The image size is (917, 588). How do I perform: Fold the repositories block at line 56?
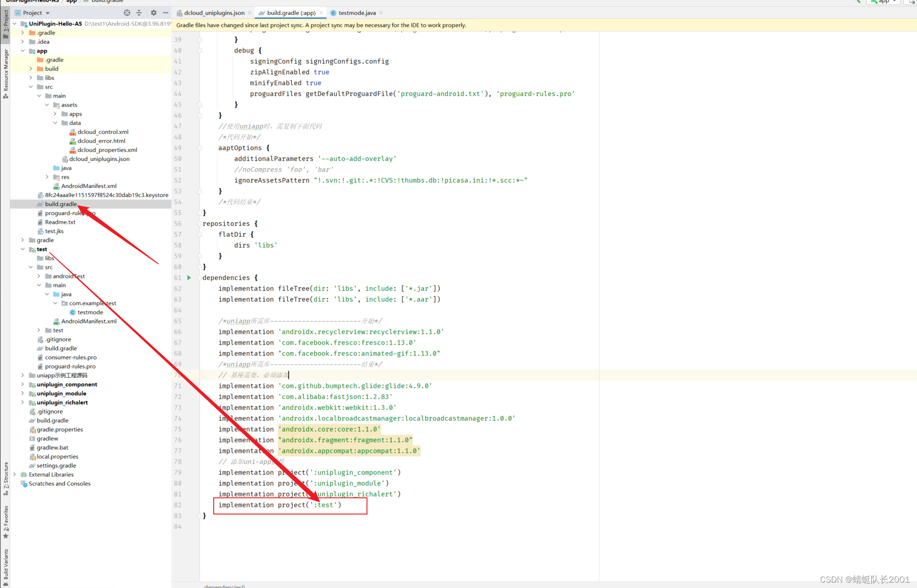pyautogui.click(x=200, y=224)
